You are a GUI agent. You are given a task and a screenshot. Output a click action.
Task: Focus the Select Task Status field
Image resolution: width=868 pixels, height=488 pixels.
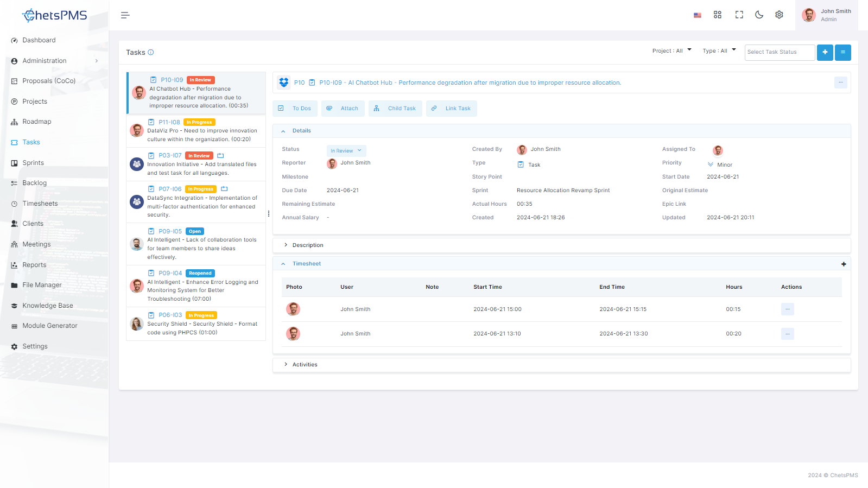point(780,52)
